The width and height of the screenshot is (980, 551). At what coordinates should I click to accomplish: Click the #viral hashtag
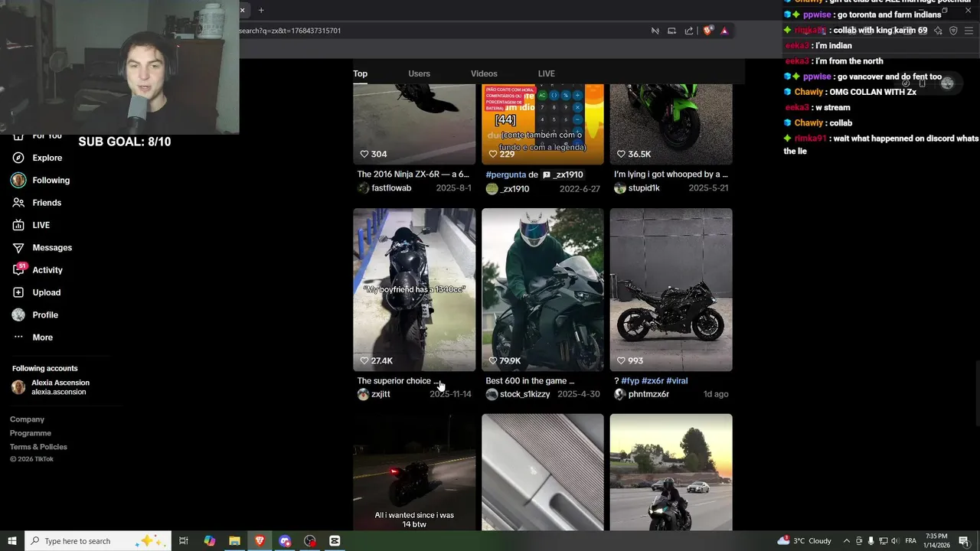click(677, 380)
